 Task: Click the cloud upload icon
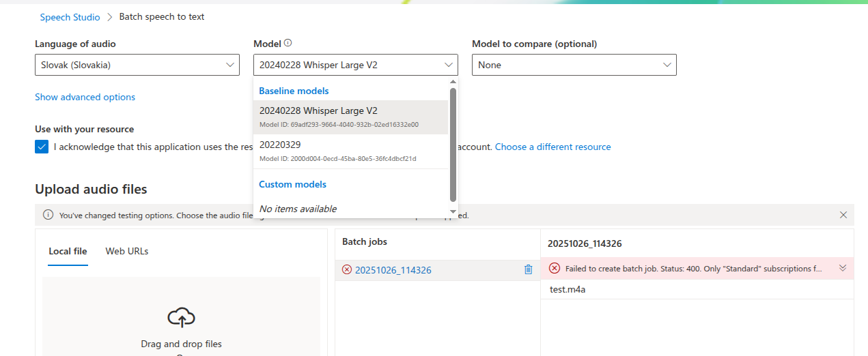[181, 316]
